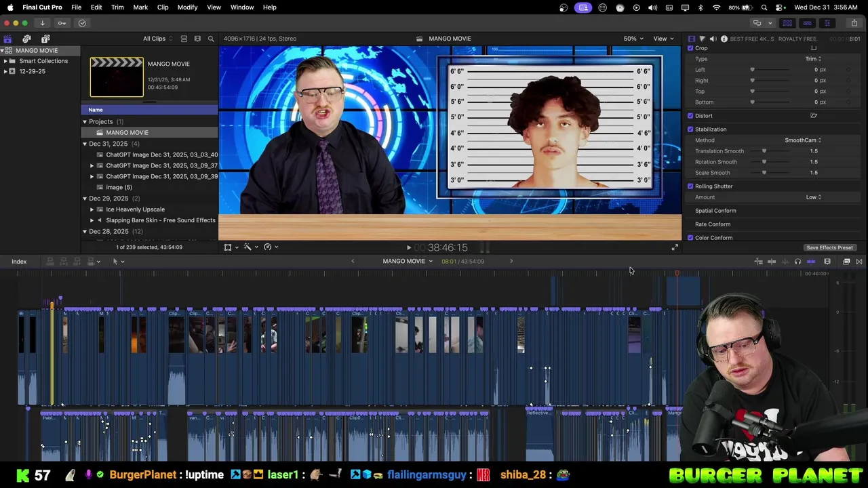Switch browser to filmstrip view icon
The image size is (868, 488).
tap(197, 39)
